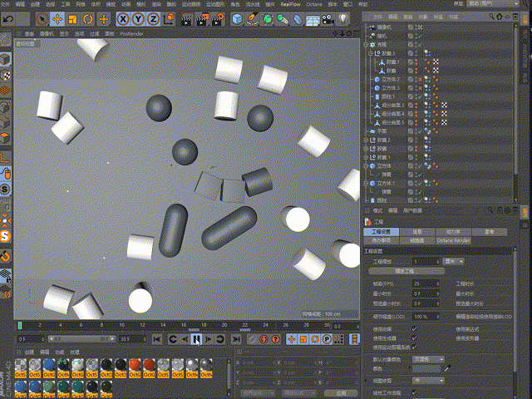Open Render Settings clapperboard gear icon
Viewport: 532px width, 399px height.
(x=218, y=19)
